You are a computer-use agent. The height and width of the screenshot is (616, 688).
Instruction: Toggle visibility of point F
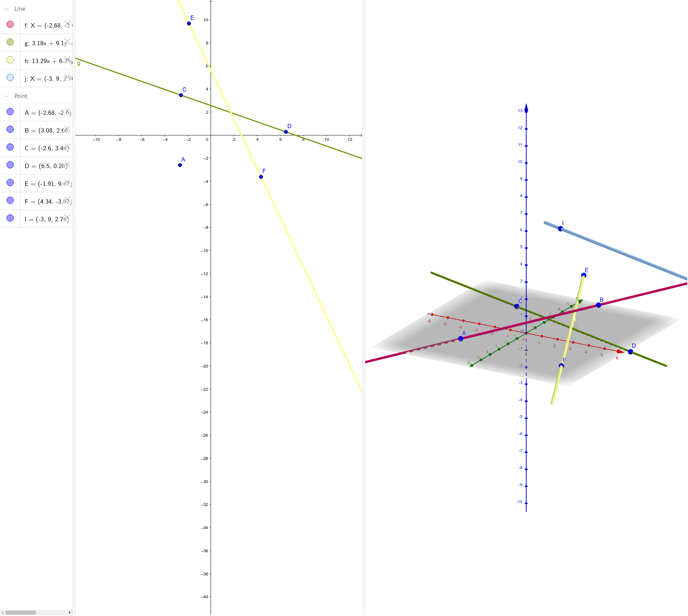[x=10, y=200]
